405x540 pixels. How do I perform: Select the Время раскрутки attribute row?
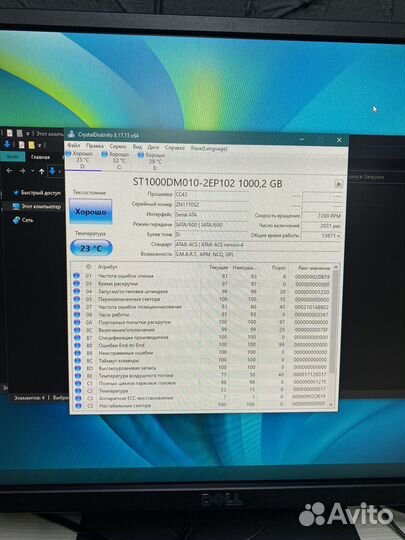pyautogui.click(x=201, y=283)
